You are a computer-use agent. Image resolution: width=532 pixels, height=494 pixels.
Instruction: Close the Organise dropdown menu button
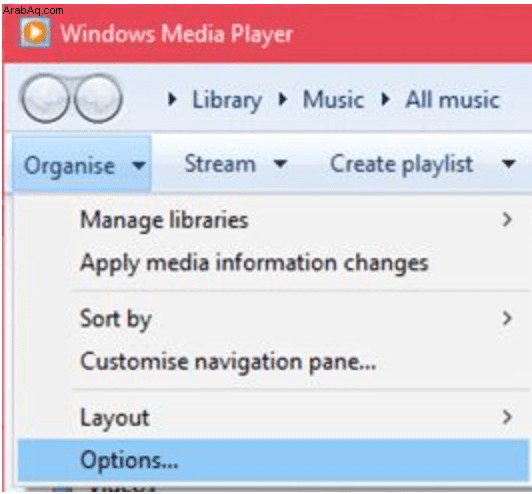[82, 164]
